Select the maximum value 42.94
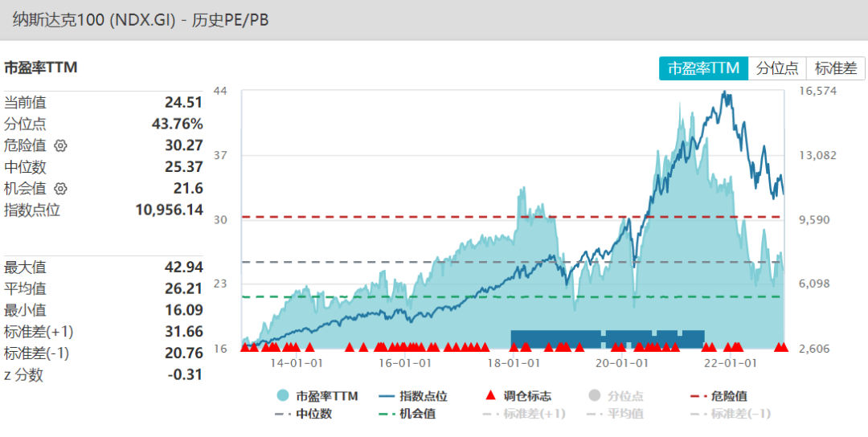This screenshot has height=437, width=868. pos(184,268)
